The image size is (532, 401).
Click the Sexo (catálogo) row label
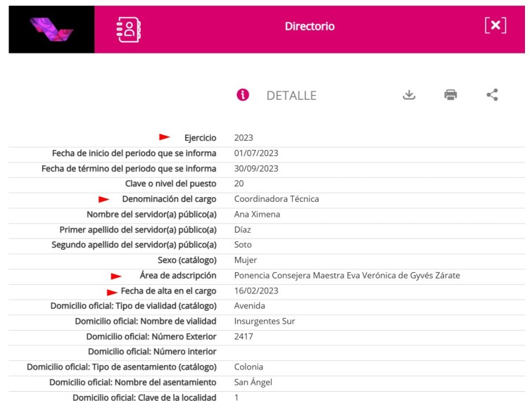[x=186, y=260]
